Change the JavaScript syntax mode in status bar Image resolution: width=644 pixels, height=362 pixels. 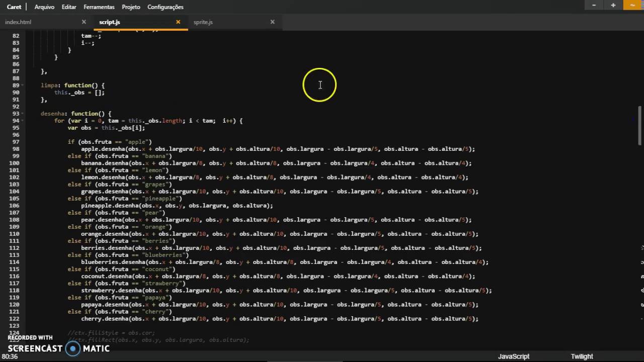point(514,356)
